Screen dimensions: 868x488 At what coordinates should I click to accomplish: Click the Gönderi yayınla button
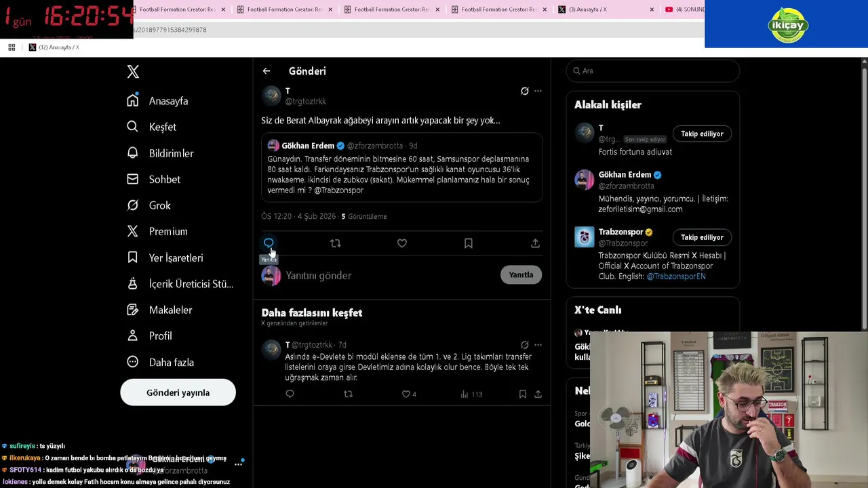tap(178, 392)
